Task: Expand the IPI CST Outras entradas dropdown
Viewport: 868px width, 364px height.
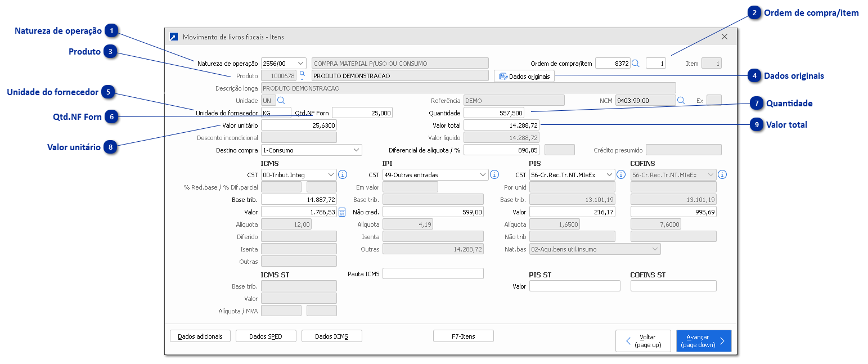Action: coord(483,175)
